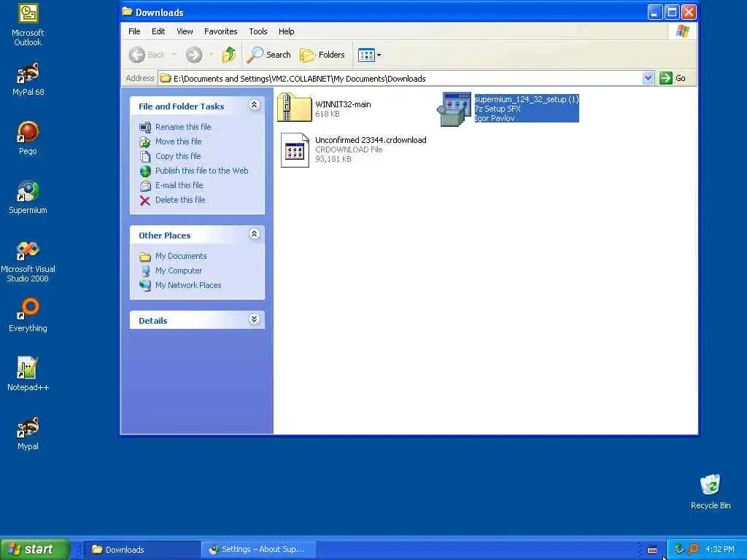Click the WINNIT32-main file name
The height and width of the screenshot is (560, 747).
(343, 104)
